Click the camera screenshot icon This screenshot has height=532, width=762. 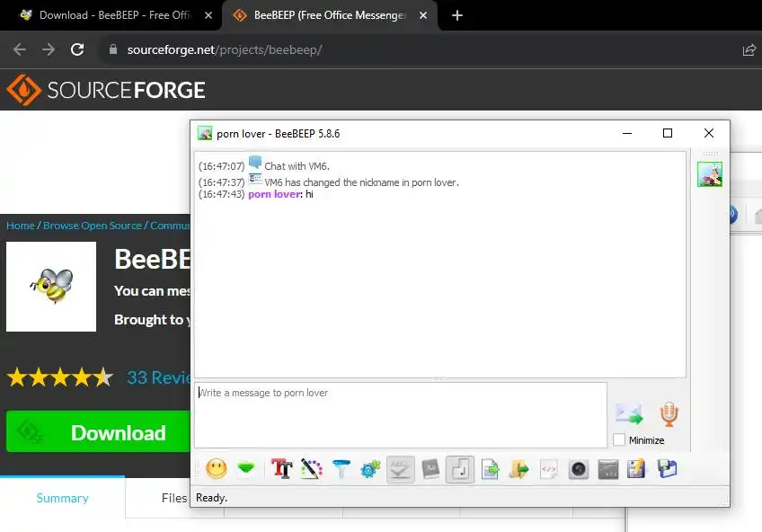click(x=579, y=469)
